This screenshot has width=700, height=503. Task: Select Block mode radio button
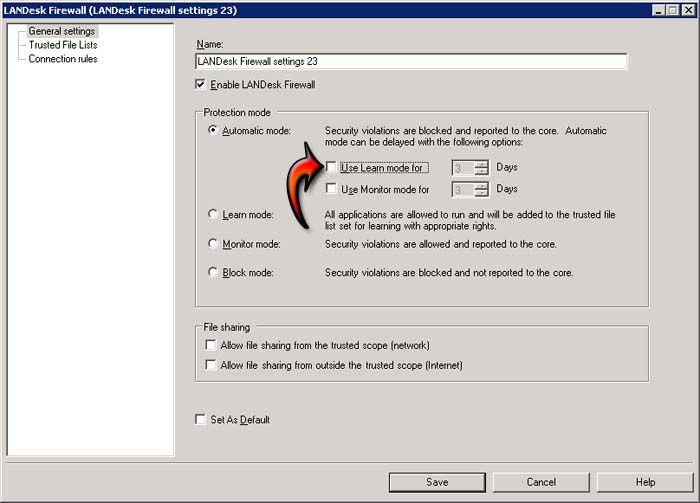pyautogui.click(x=213, y=272)
